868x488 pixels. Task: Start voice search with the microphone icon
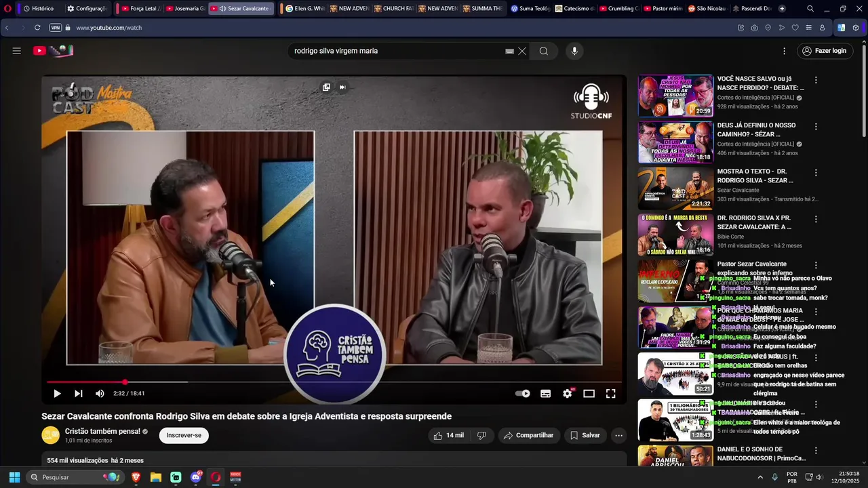(574, 51)
